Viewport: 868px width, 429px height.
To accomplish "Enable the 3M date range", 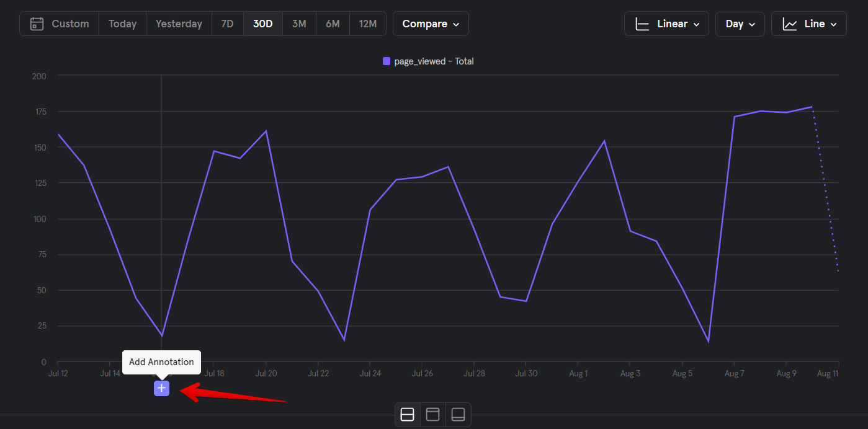I will pyautogui.click(x=299, y=24).
